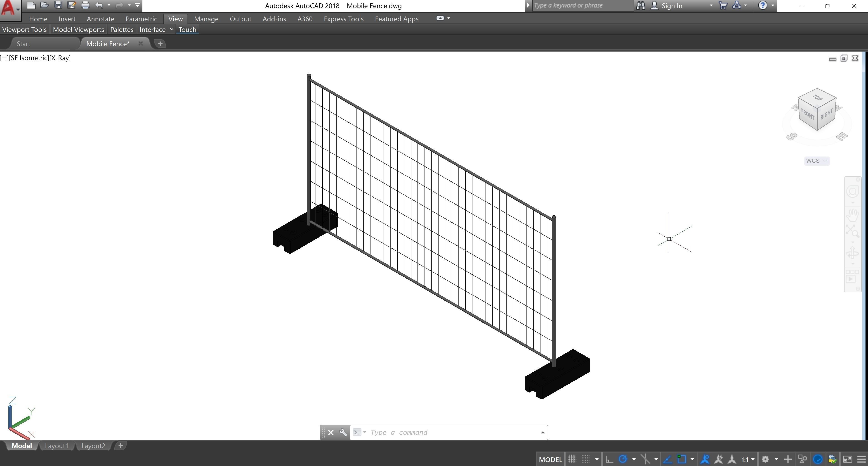Click the Clean Screen icon
Screen dimensions: 868x466
pyautogui.click(x=847, y=459)
